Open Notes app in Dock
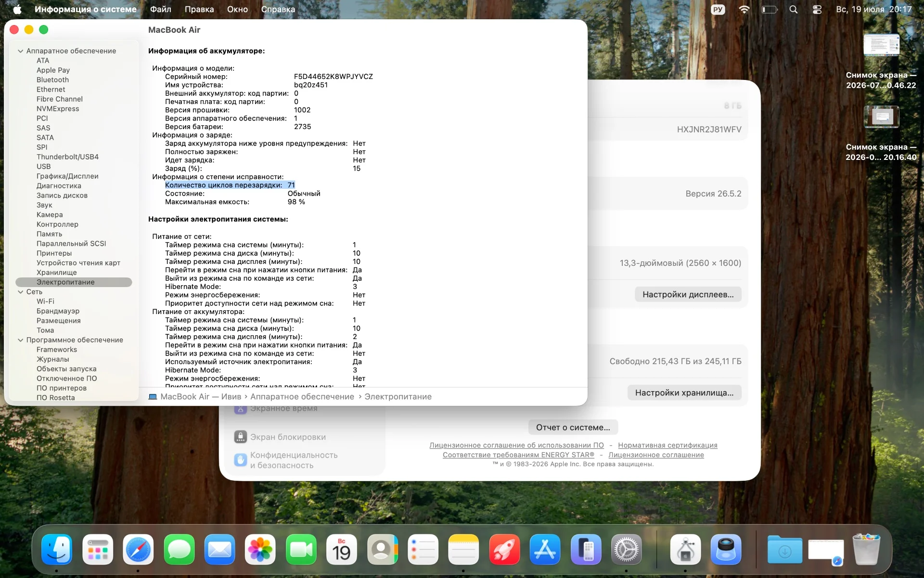This screenshot has height=578, width=924. [463, 550]
